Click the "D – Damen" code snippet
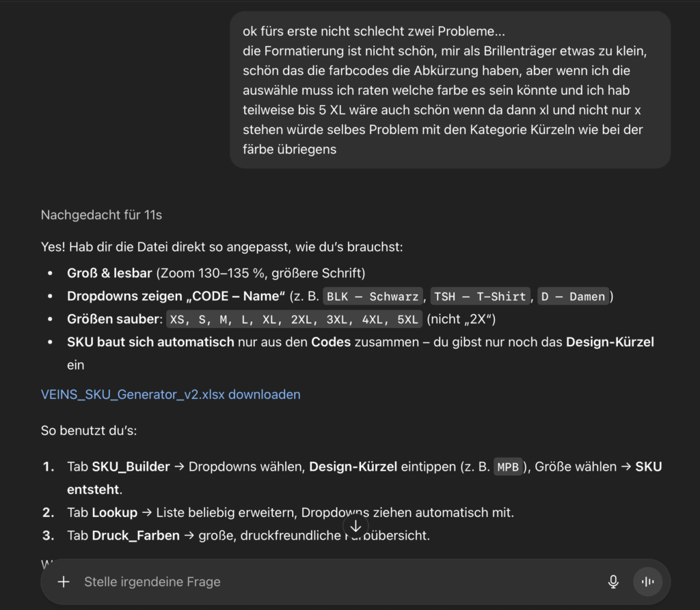Image resolution: width=700 pixels, height=610 pixels. 573,296
